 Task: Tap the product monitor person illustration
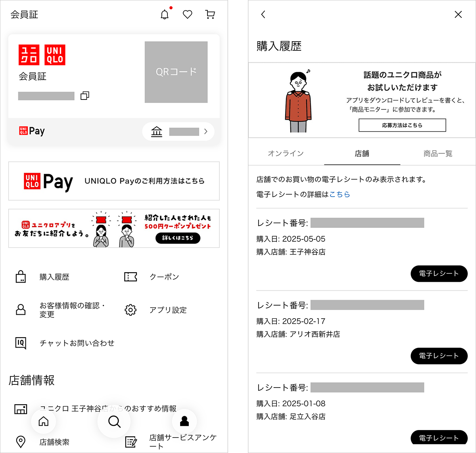point(298,101)
